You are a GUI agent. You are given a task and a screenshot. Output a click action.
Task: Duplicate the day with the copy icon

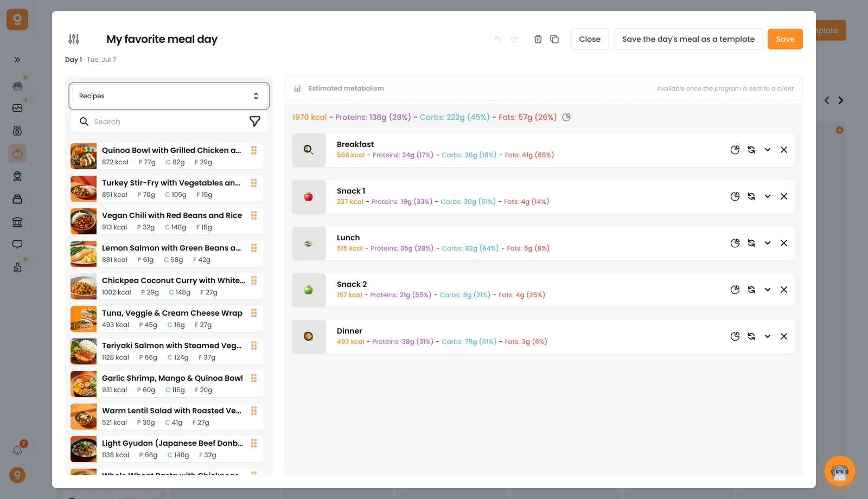tap(554, 39)
